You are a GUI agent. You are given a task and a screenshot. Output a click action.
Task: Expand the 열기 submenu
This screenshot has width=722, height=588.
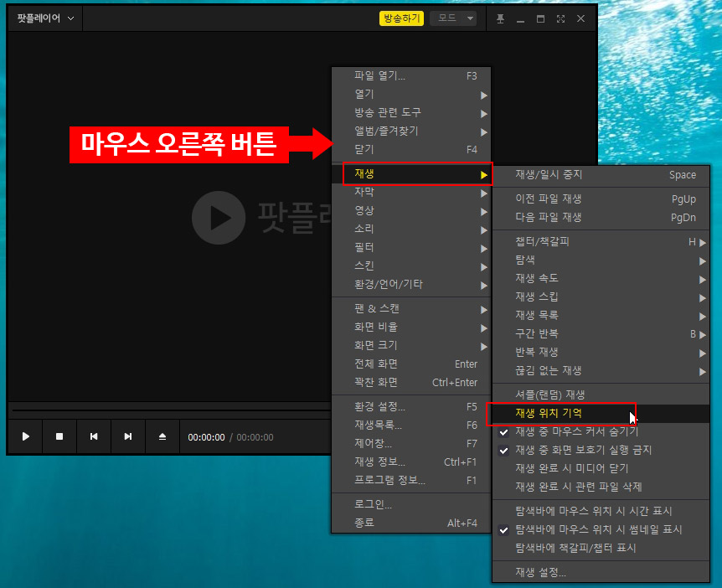pos(411,95)
